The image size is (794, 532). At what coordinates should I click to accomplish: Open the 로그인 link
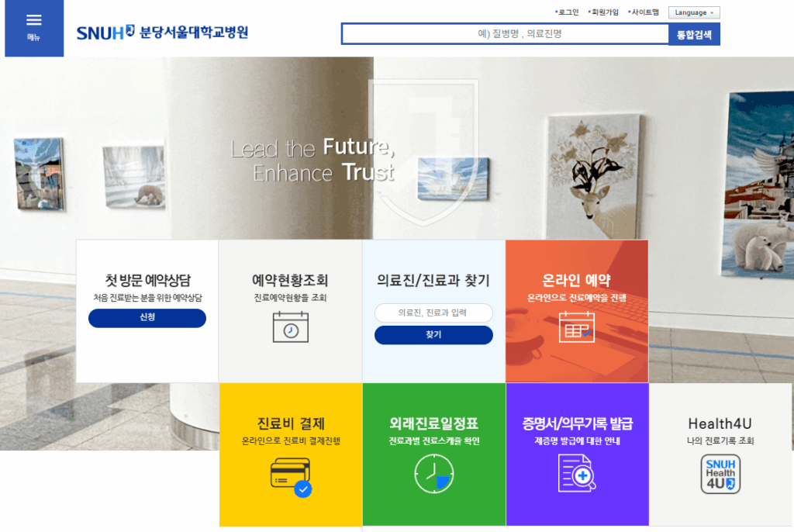coord(567,12)
